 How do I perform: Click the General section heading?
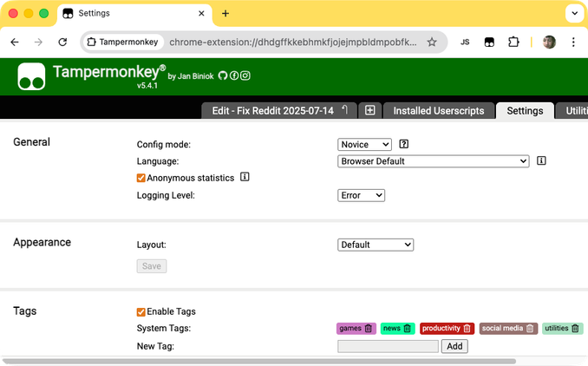click(31, 142)
